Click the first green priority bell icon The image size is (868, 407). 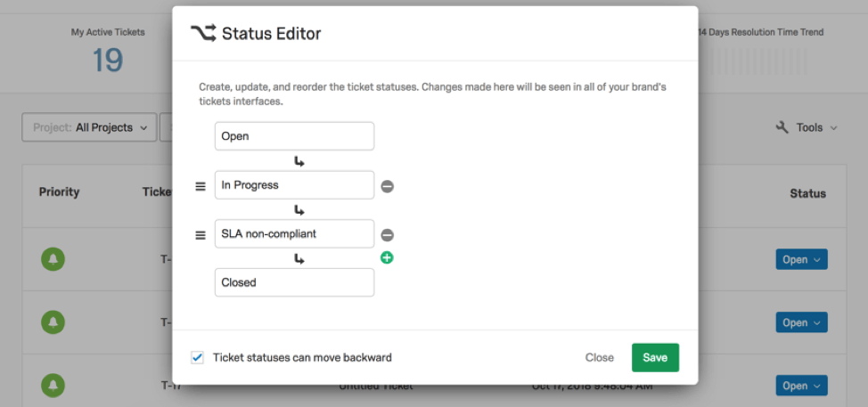pos(53,259)
